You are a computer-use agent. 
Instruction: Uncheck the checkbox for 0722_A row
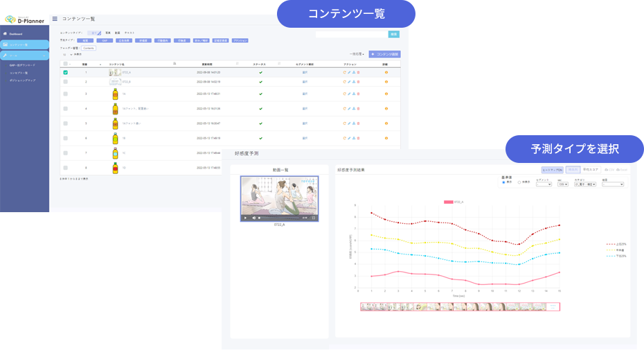66,72
